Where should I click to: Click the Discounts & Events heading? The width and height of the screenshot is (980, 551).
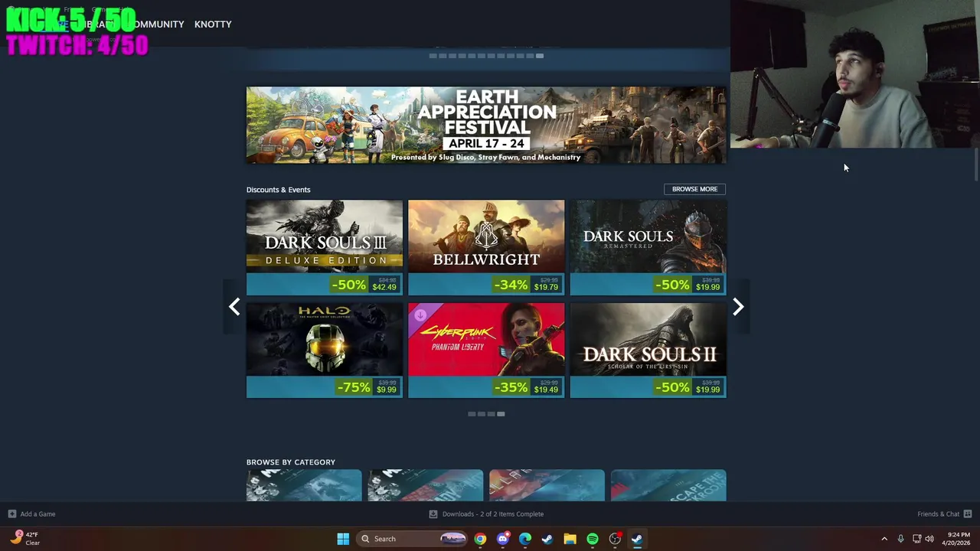click(x=279, y=190)
